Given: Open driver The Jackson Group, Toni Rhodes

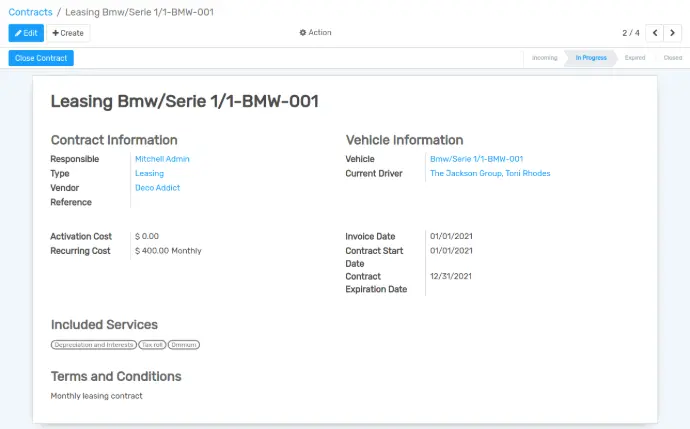Looking at the screenshot, I should [x=490, y=173].
